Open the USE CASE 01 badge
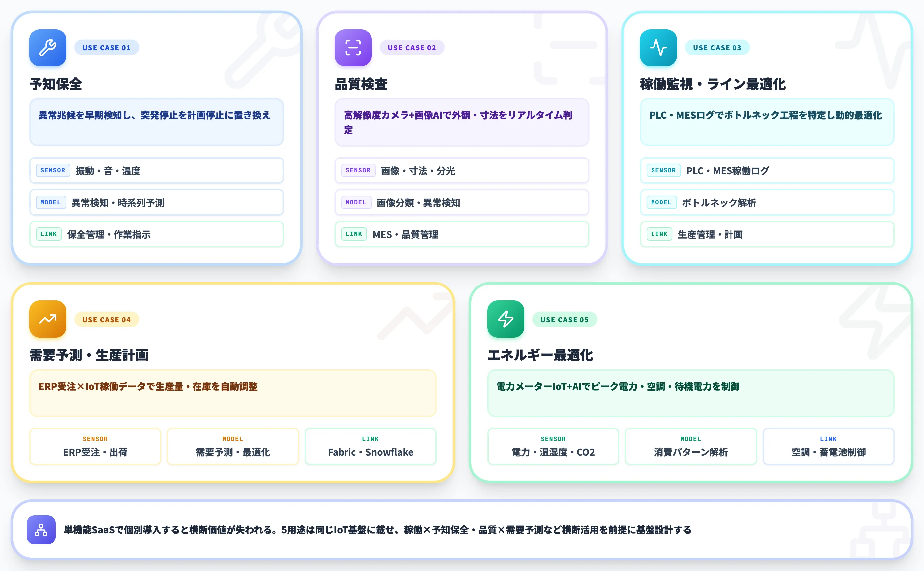This screenshot has height=571, width=924. point(107,48)
